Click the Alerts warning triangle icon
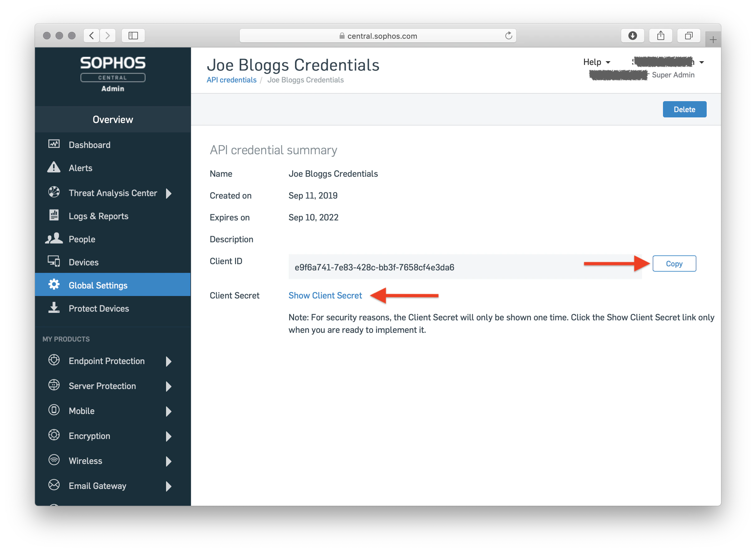 54,167
